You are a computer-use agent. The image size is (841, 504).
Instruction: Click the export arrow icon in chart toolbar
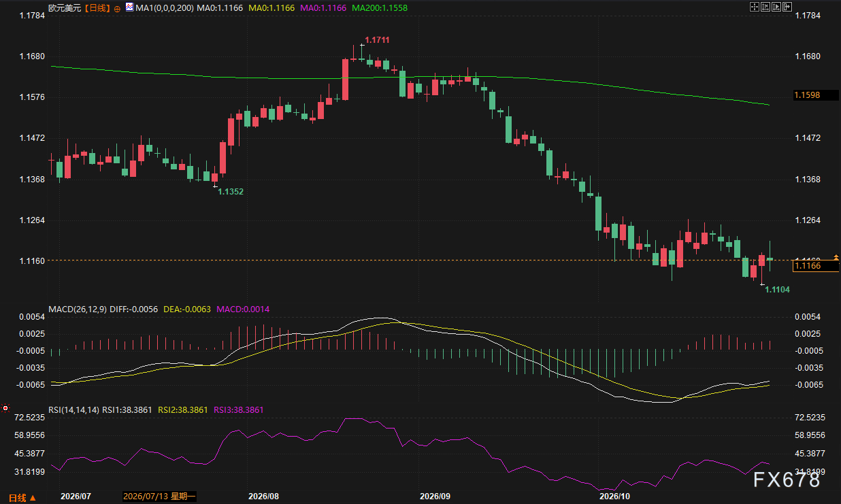point(787,7)
